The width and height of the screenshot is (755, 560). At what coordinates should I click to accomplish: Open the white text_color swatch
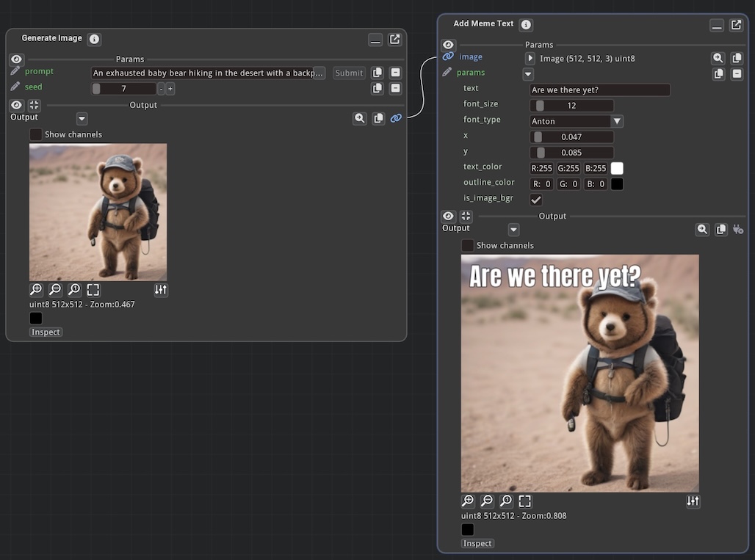click(617, 168)
